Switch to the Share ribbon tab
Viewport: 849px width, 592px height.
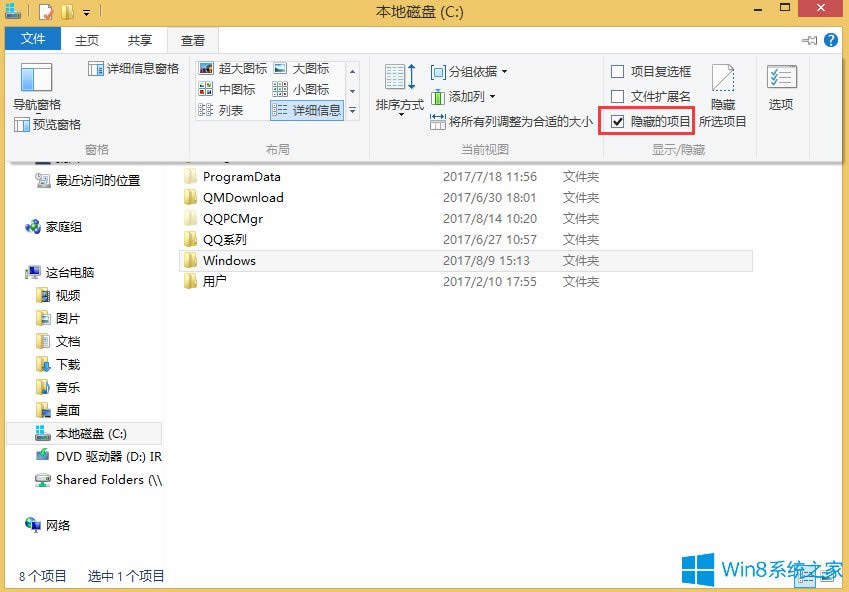pos(139,39)
